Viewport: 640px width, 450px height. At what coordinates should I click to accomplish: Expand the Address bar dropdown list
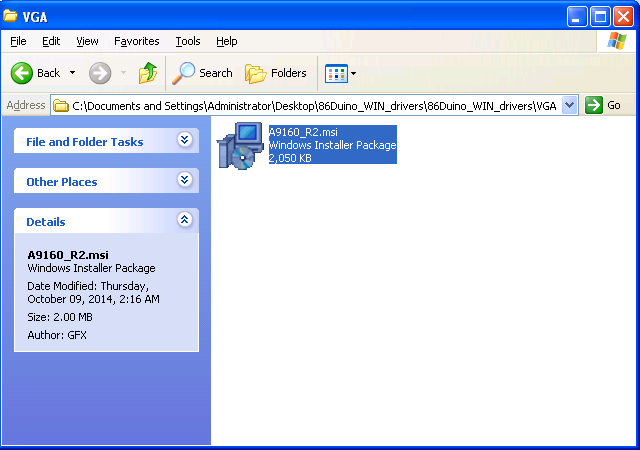coord(569,106)
